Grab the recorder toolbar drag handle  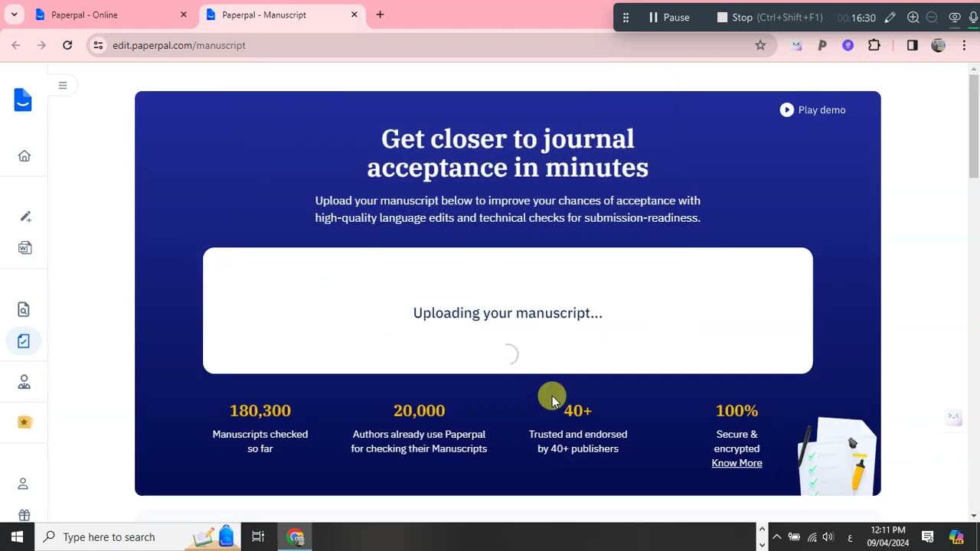coord(626,17)
